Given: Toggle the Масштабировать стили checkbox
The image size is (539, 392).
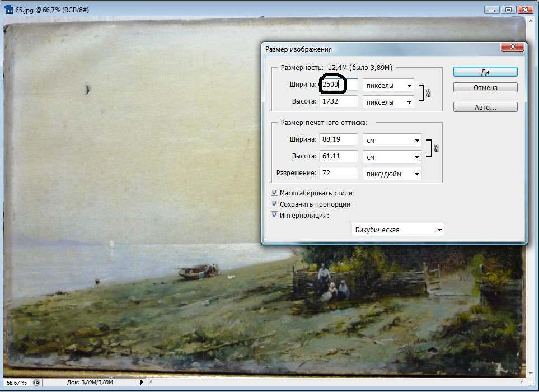Looking at the screenshot, I should point(275,193).
